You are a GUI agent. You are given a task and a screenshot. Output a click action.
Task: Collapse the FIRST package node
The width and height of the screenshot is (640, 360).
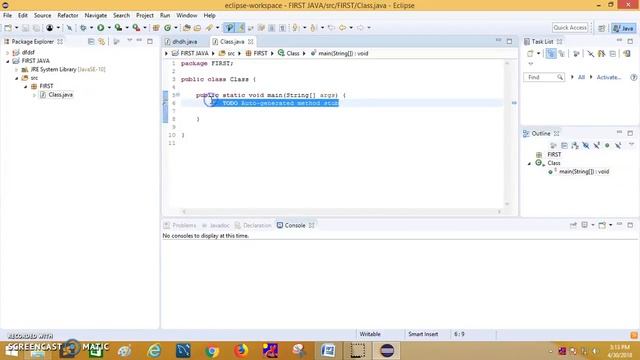tap(25, 87)
